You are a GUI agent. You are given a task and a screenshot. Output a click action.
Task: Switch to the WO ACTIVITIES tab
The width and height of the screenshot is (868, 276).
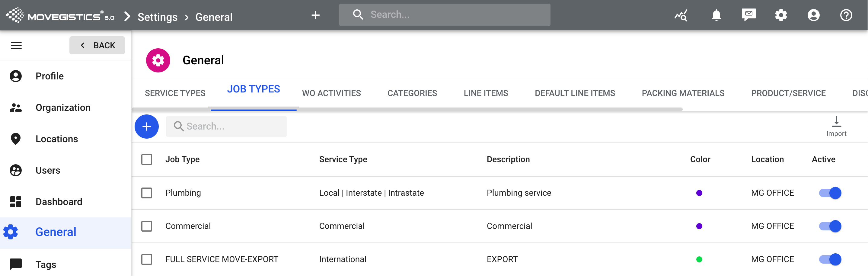pos(331,93)
